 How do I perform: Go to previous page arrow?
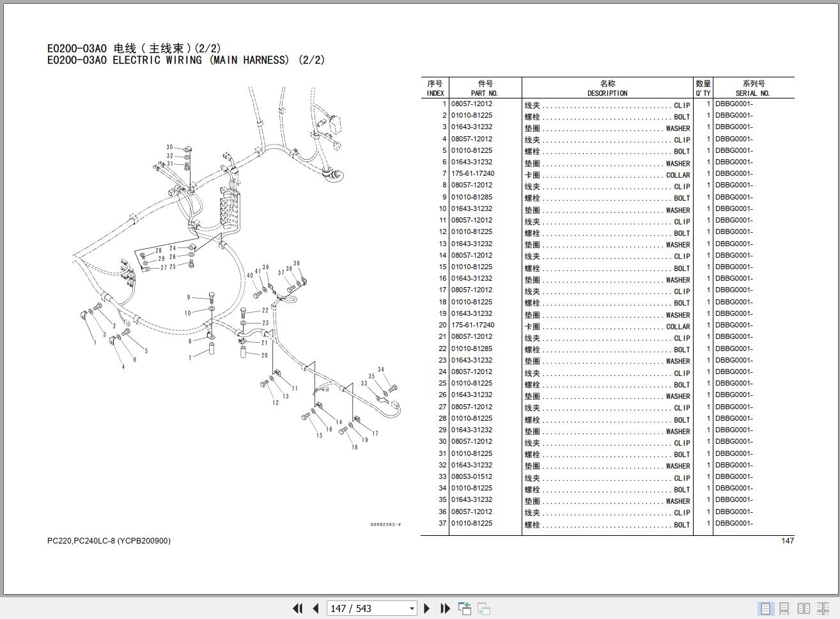(x=315, y=608)
